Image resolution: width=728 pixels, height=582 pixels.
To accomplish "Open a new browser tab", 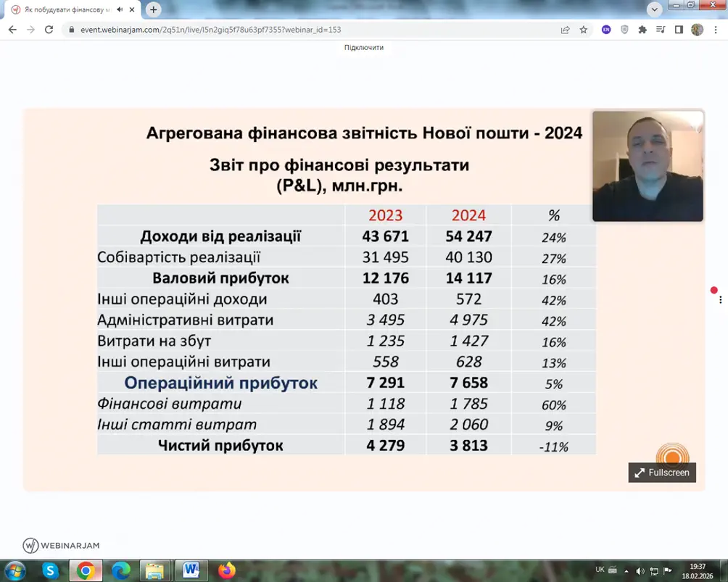I will coord(154,9).
